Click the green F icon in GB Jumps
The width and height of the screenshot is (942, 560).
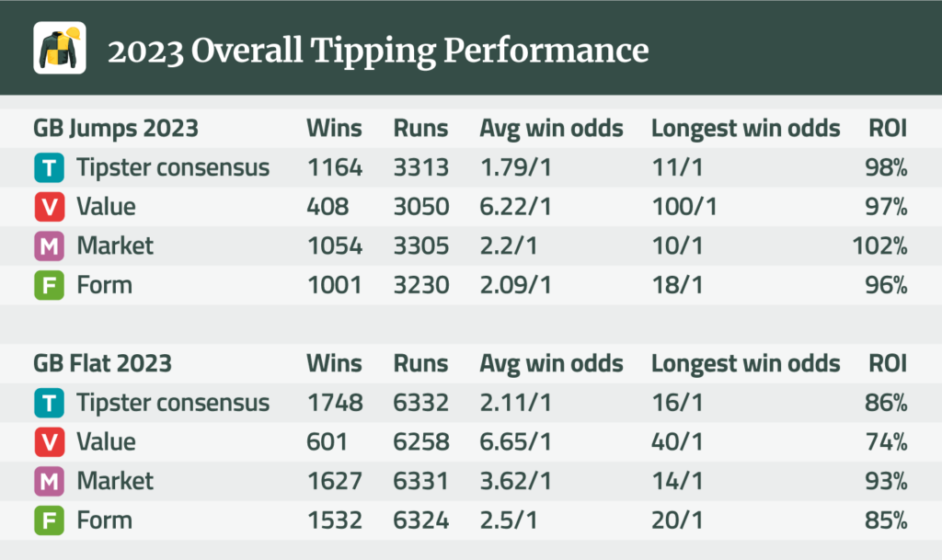point(50,285)
